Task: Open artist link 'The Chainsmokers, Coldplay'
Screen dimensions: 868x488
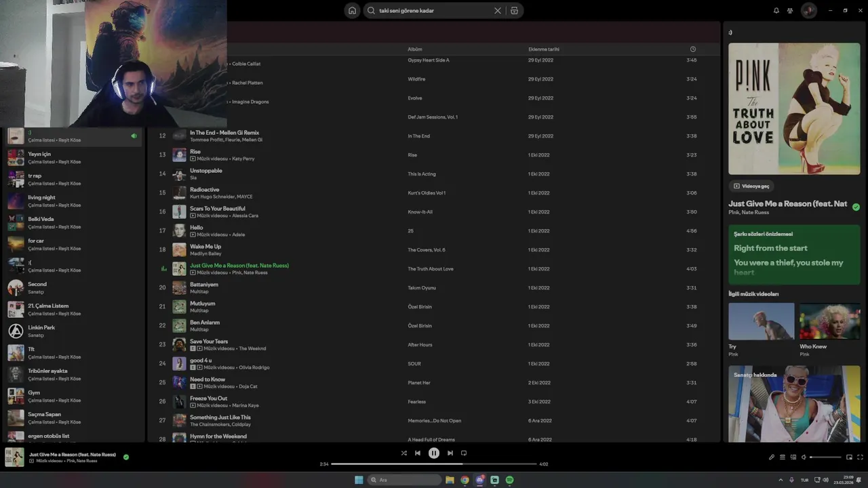Action: coord(220,424)
